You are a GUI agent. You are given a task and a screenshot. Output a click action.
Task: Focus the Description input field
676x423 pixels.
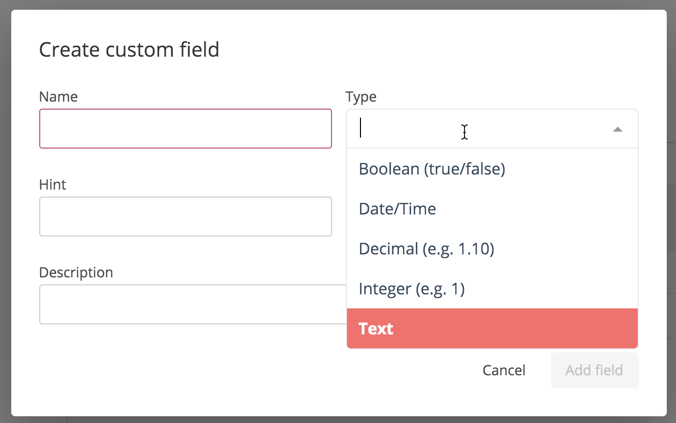pyautogui.click(x=190, y=305)
